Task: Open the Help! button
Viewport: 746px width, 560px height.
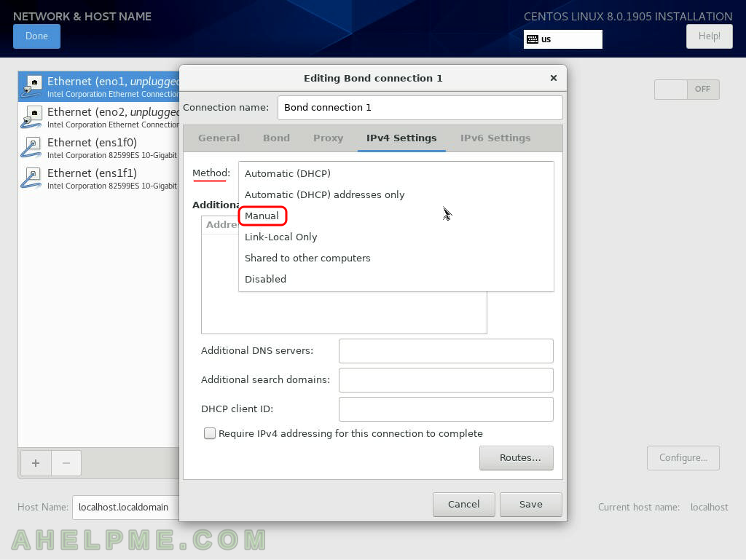Action: click(x=709, y=36)
